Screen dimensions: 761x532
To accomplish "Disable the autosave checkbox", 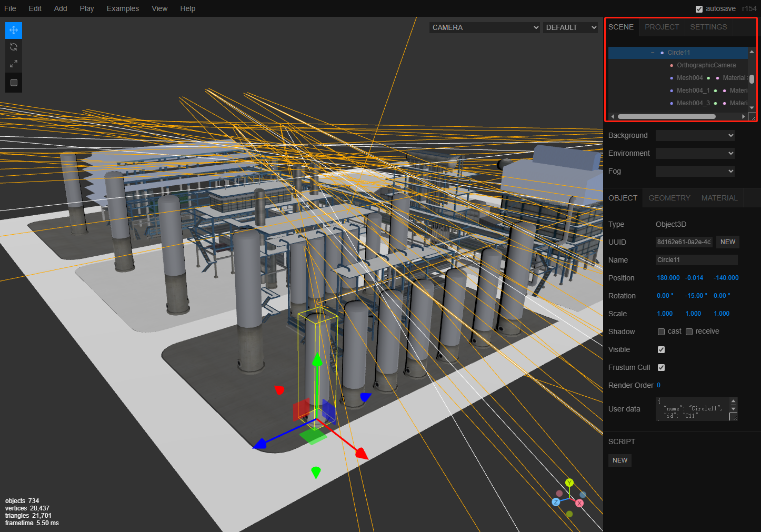I will pos(699,9).
